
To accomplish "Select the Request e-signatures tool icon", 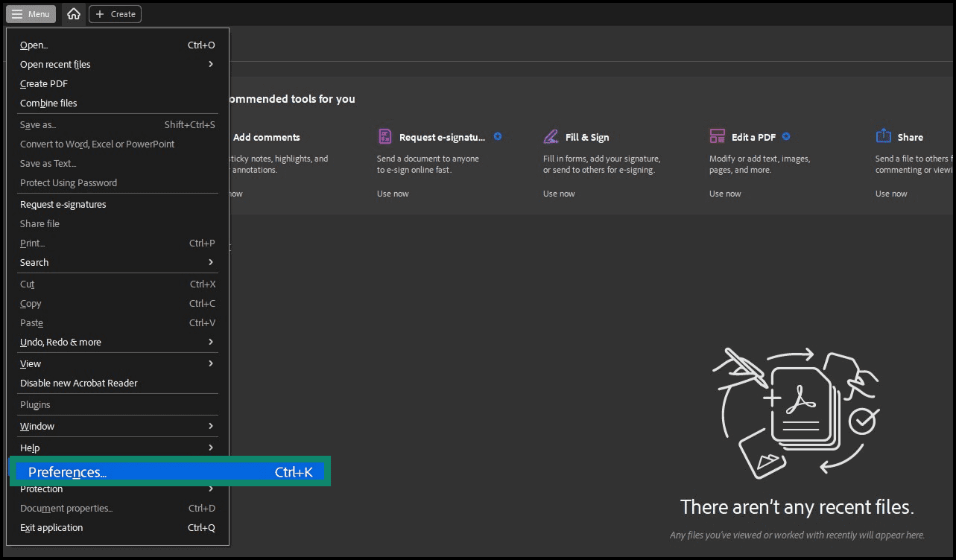I will click(x=384, y=136).
